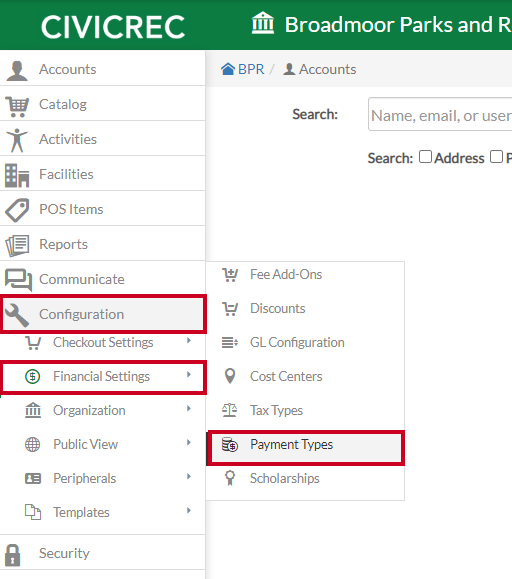The width and height of the screenshot is (512, 579).
Task: Open Tax Types submenu entry
Action: coord(305,411)
